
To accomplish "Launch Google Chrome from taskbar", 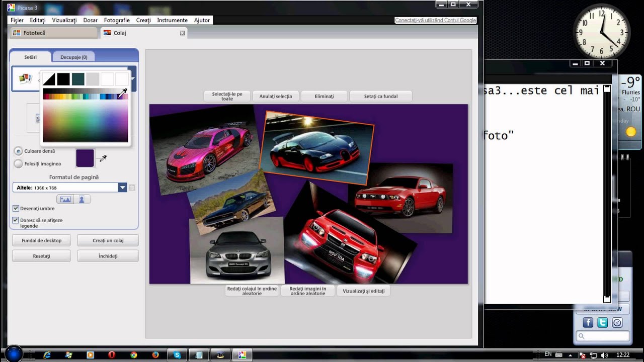I will [x=134, y=354].
